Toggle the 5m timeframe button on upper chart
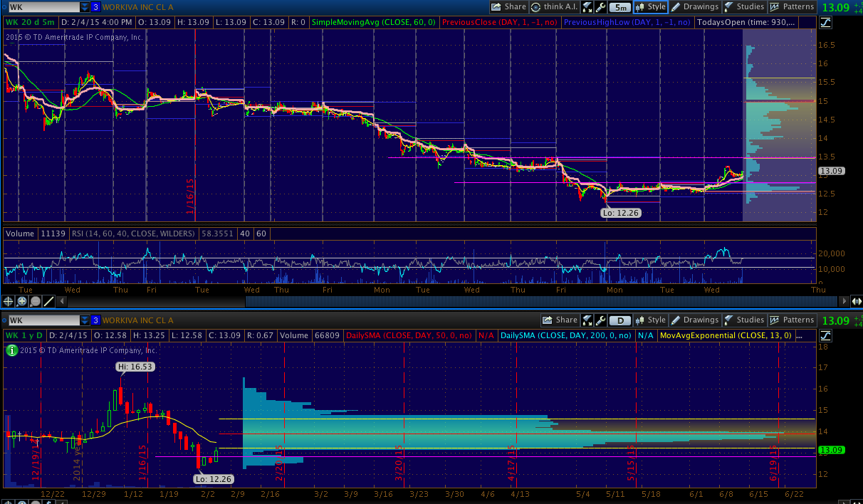The width and height of the screenshot is (863, 504). point(620,7)
